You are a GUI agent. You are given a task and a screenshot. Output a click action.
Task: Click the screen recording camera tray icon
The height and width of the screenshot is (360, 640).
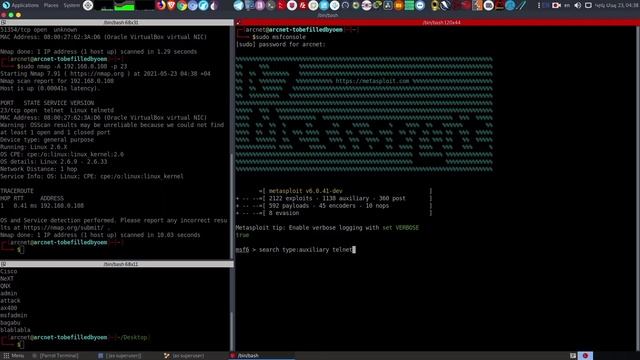[556, 5]
